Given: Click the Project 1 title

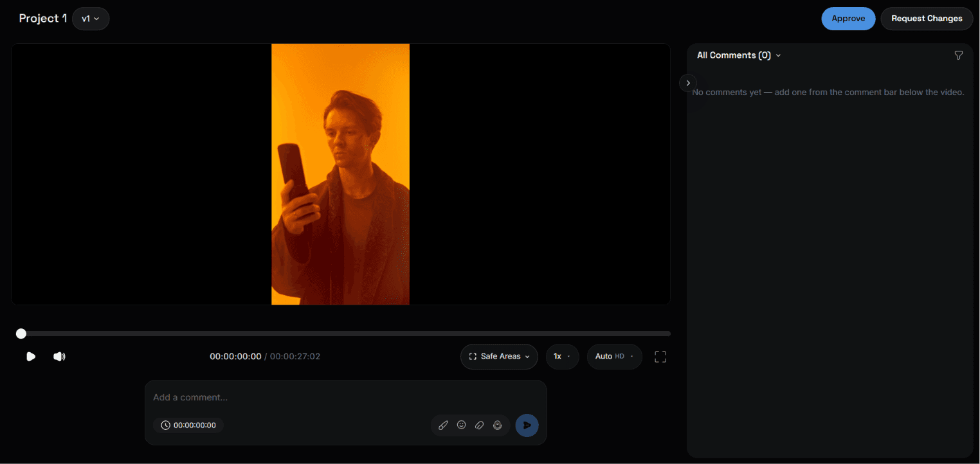Looking at the screenshot, I should [43, 19].
